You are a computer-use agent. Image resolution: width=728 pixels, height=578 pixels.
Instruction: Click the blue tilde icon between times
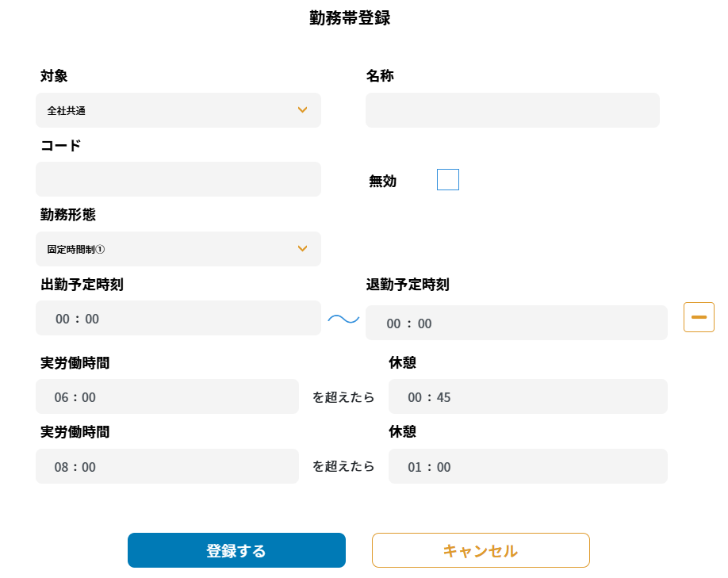point(343,319)
